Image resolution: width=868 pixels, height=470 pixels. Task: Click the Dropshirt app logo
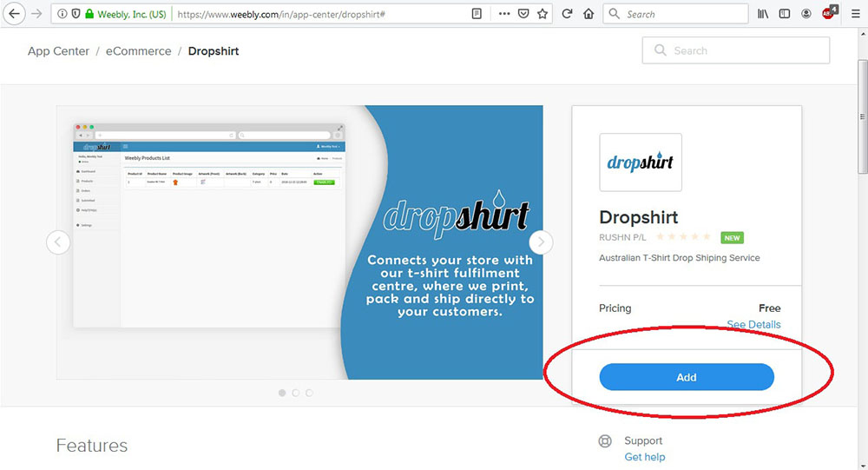pos(641,162)
